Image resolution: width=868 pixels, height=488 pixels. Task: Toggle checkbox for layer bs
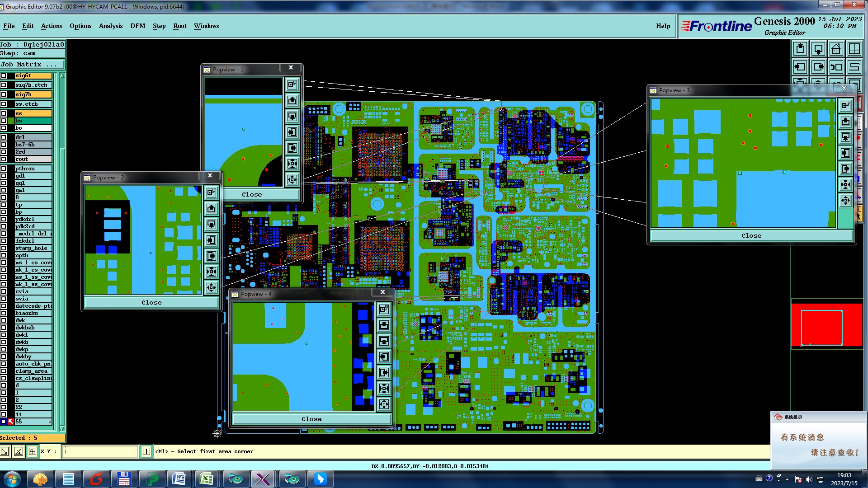[4, 121]
